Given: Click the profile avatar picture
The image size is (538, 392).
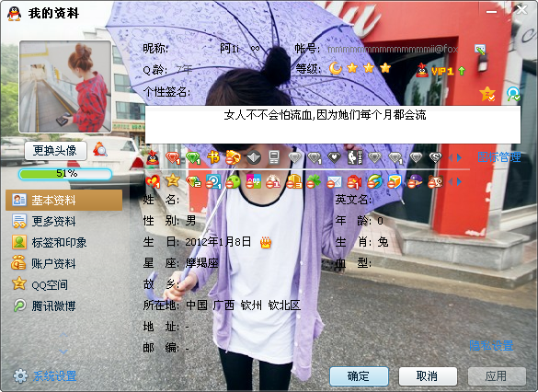Looking at the screenshot, I should tap(65, 86).
